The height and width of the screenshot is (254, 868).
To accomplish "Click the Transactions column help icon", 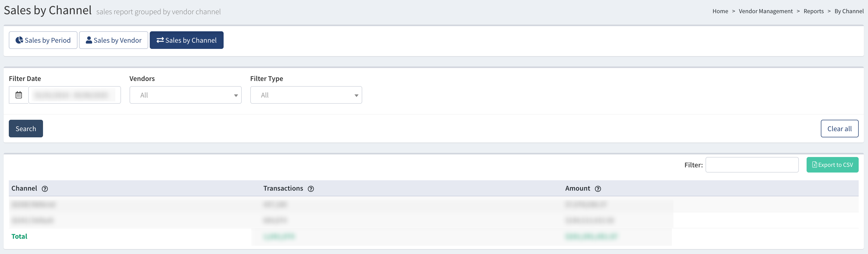I will (x=311, y=189).
